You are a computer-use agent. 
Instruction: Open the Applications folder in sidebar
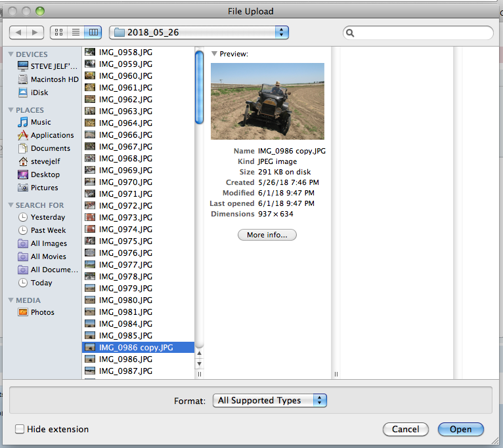pos(52,135)
